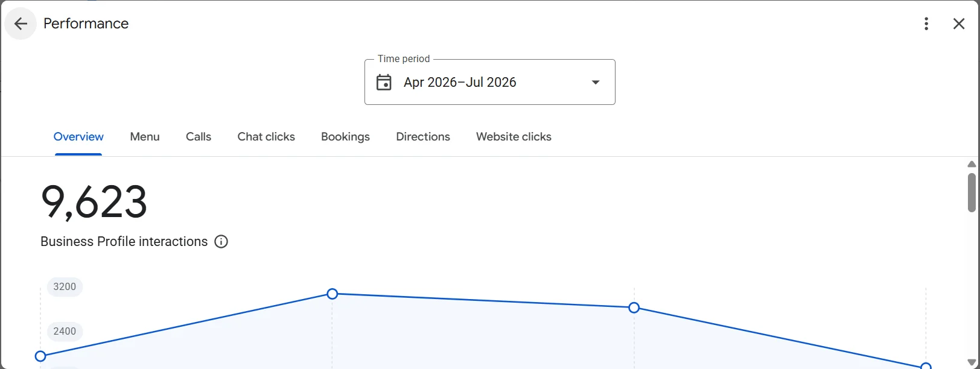Open the Website clicks tab
This screenshot has width=980, height=369.
click(514, 137)
